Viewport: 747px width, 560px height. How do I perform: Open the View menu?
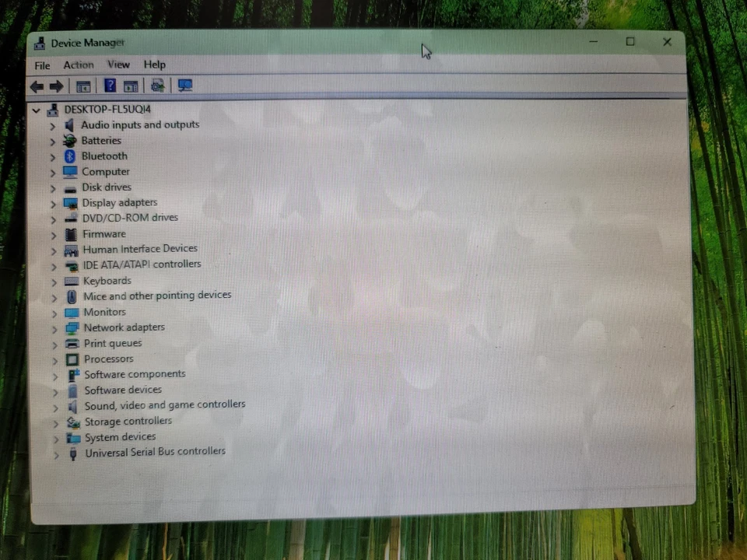[118, 65]
